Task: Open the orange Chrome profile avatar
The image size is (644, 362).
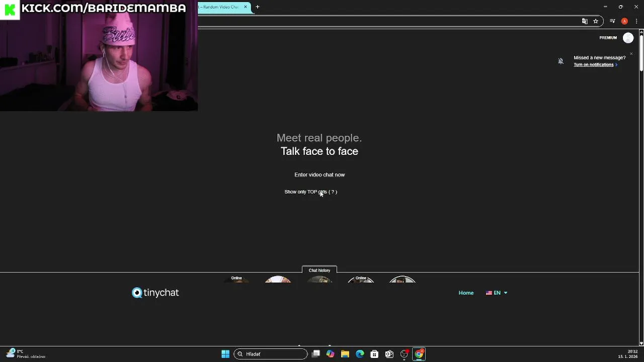Action: pos(624,21)
